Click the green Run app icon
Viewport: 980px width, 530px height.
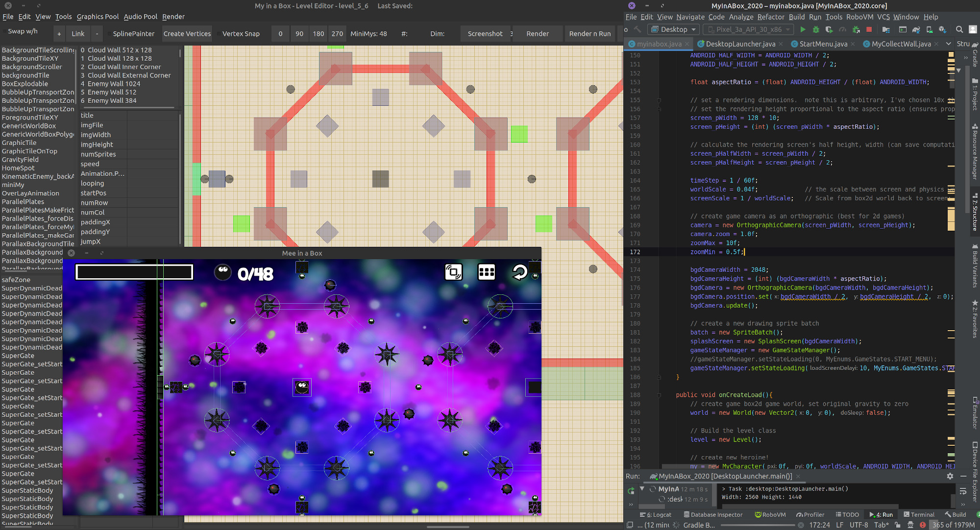(x=803, y=29)
